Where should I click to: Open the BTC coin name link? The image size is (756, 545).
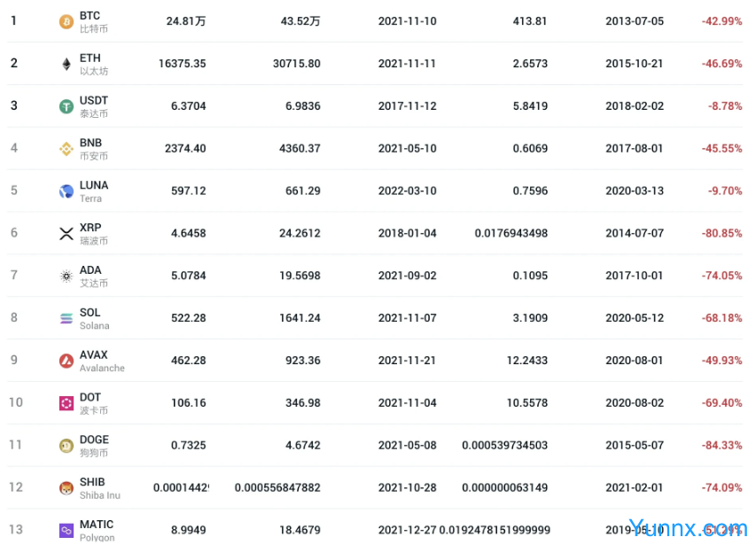click(90, 16)
